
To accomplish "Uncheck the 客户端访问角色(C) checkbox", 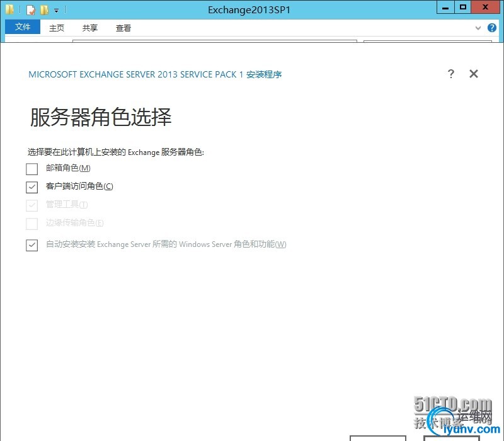I will [x=32, y=187].
